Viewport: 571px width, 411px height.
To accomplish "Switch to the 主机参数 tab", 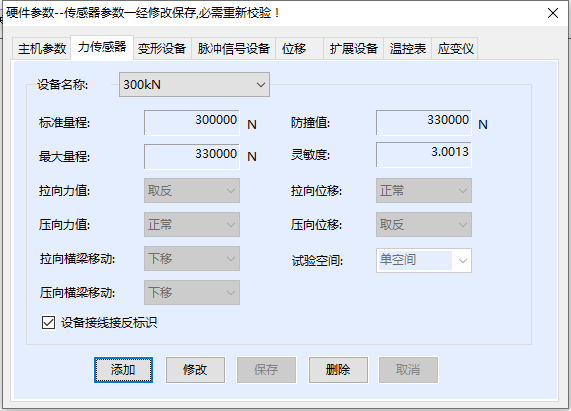I will click(x=42, y=48).
